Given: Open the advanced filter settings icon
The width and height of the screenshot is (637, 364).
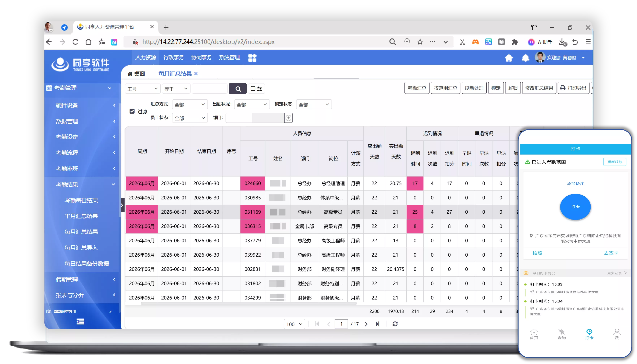Looking at the screenshot, I should tap(259, 88).
